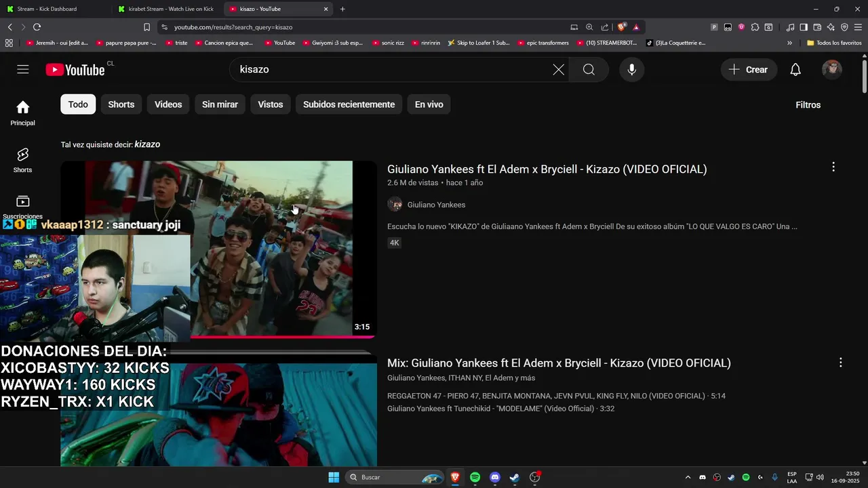Screen dimensions: 868x488
Task: Open options menu for the Mix result
Action: point(840,363)
